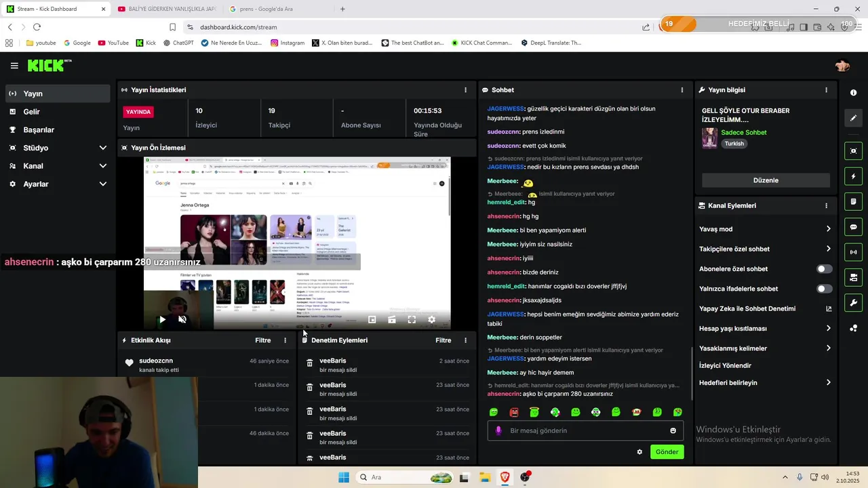Switch to the prens Google search tab

[x=278, y=9]
